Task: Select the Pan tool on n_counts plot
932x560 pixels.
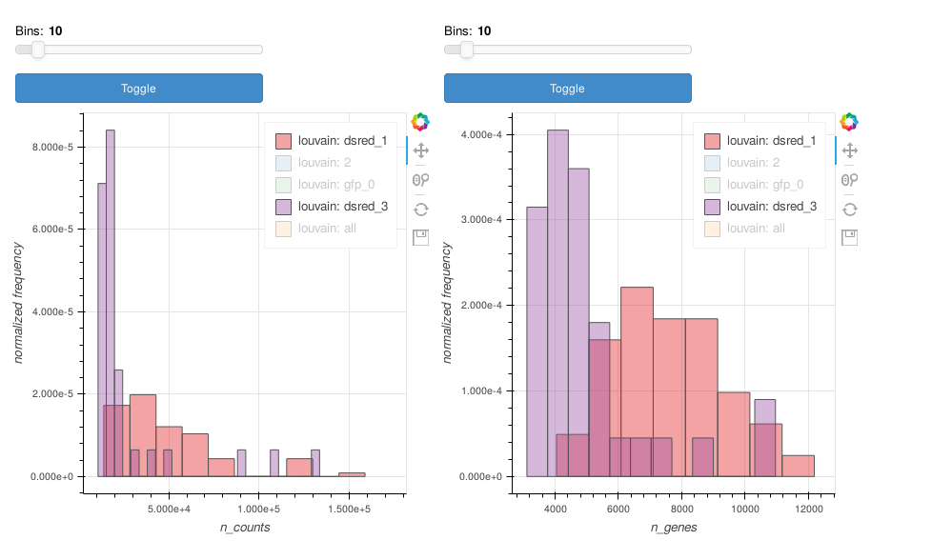Action: coord(421,150)
